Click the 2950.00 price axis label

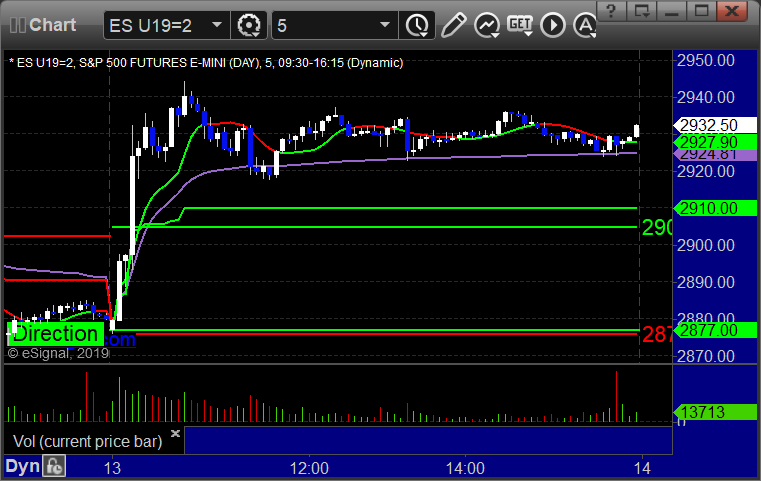[706, 61]
